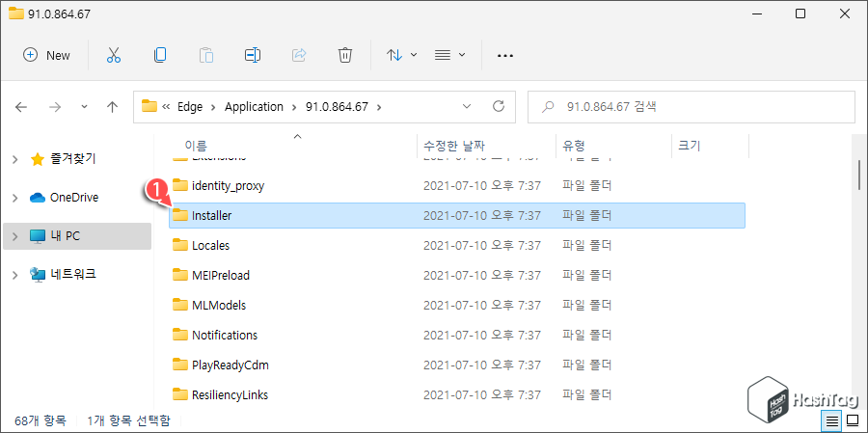Screen dimensions: 868x433
Task: Click Edge in the address breadcrumb
Action: (190, 107)
